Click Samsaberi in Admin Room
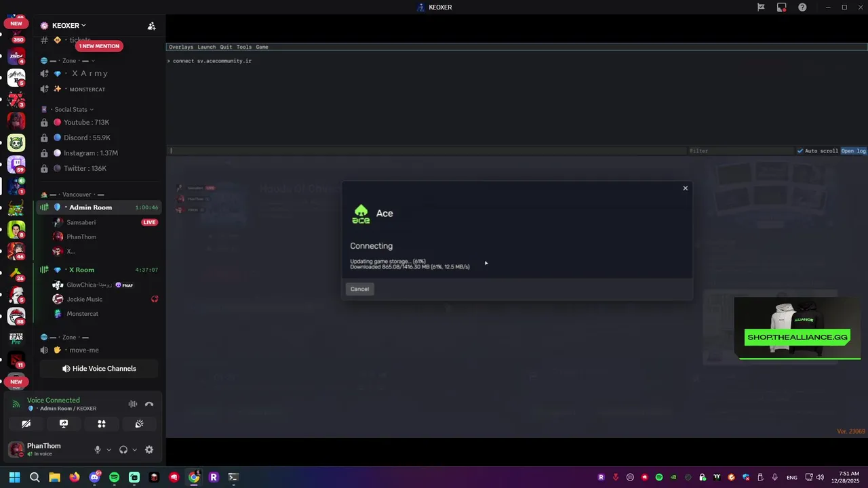The height and width of the screenshot is (488, 868). [81, 222]
